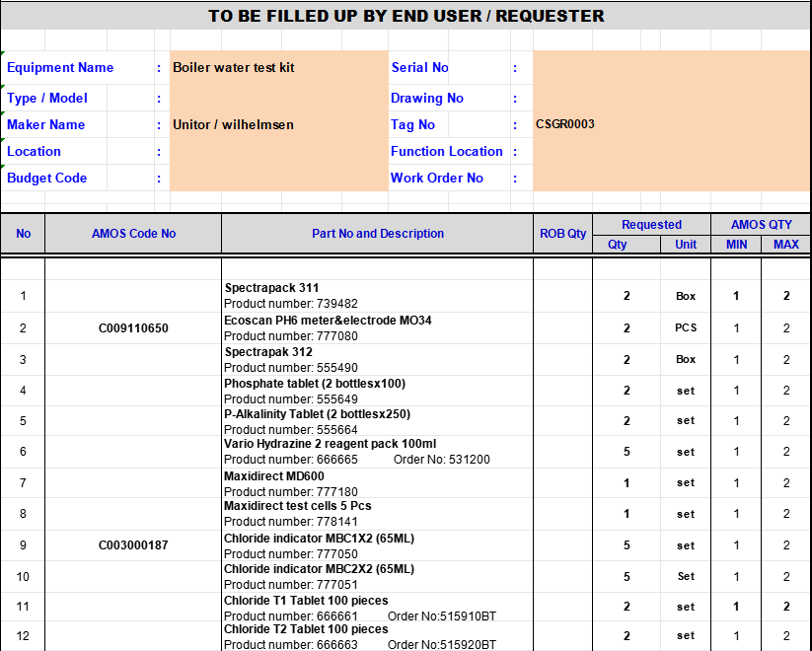Select the 'Unitor / wilhelmsen' maker name cell
This screenshot has height=651, width=812.
[x=234, y=125]
